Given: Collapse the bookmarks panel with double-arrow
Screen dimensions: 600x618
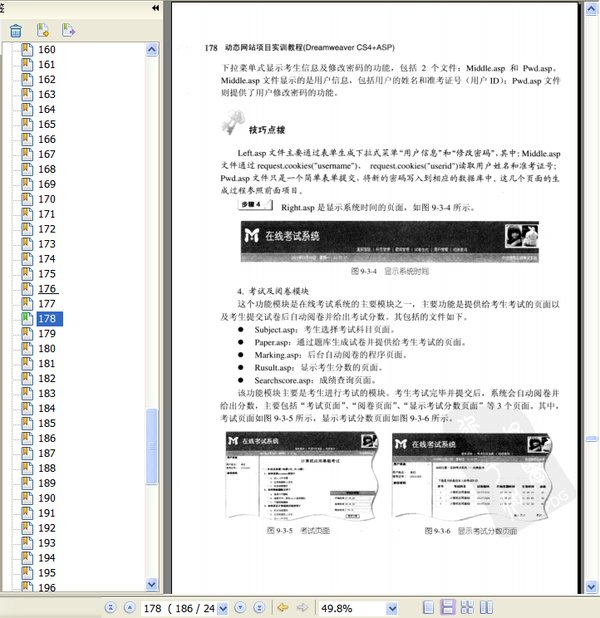Looking at the screenshot, I should (x=156, y=7).
